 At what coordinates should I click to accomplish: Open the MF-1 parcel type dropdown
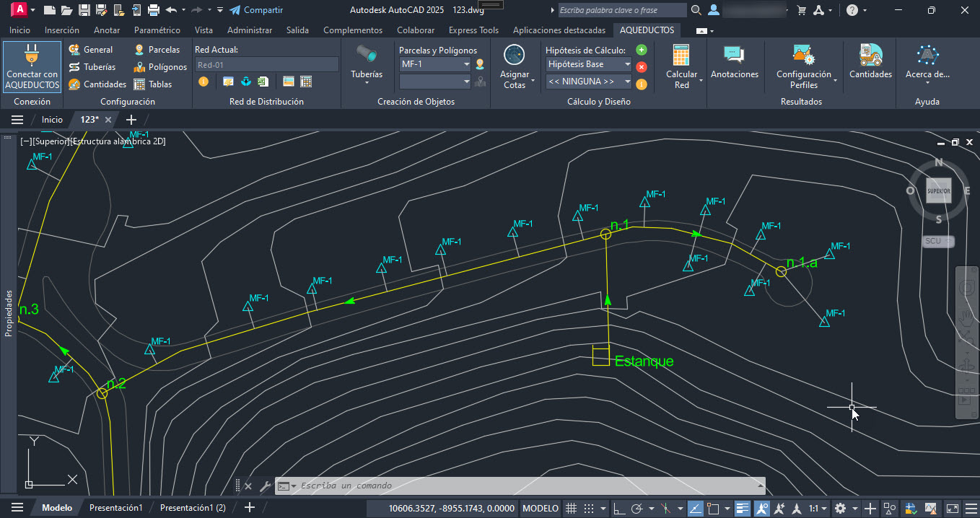[x=465, y=64]
